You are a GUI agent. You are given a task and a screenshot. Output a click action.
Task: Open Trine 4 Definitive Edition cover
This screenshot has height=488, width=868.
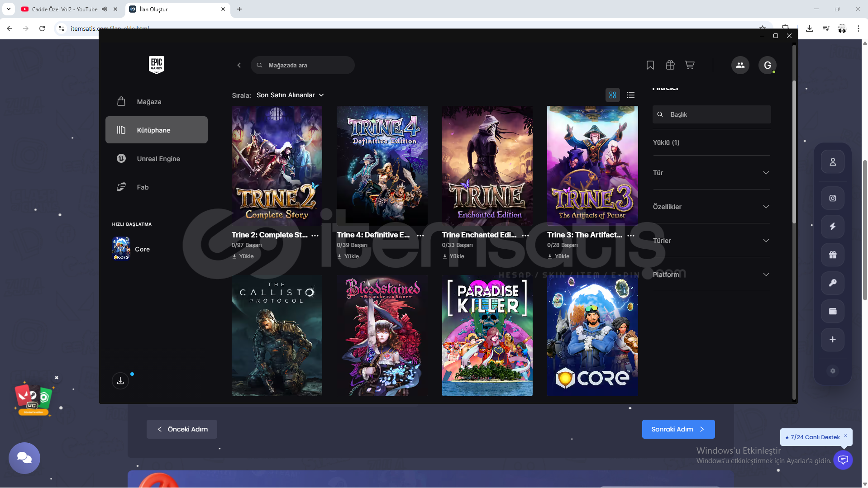coord(382,166)
